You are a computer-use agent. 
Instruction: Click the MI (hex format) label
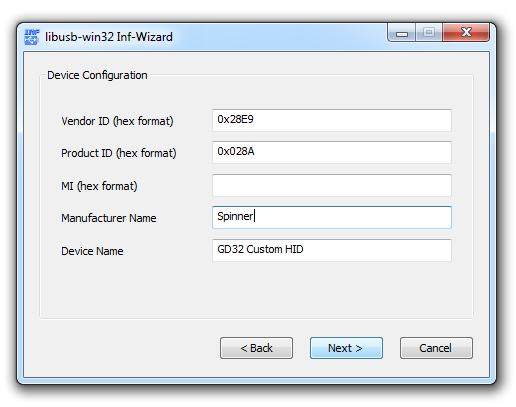point(99,186)
